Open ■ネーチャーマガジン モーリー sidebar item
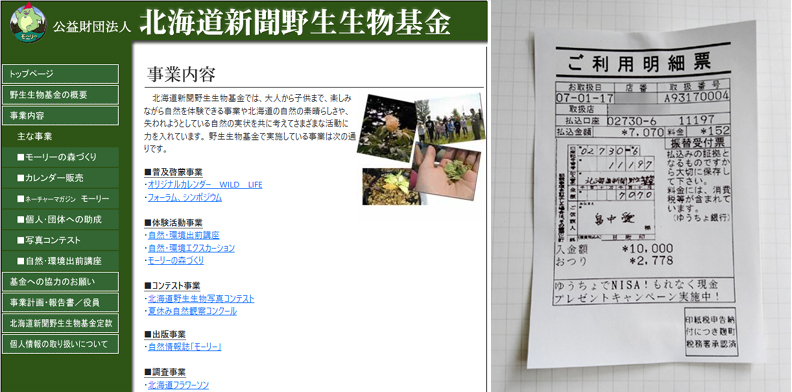This screenshot has height=392, width=792. [60, 199]
